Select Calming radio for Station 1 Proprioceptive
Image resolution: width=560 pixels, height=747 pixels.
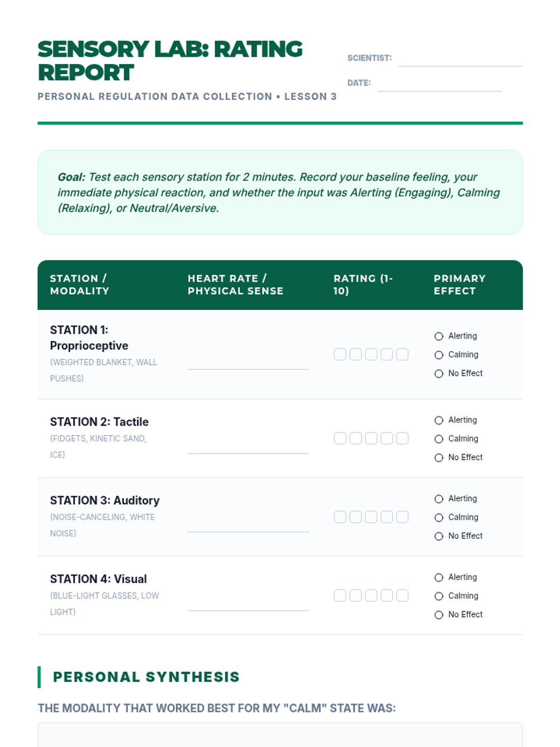coord(439,355)
